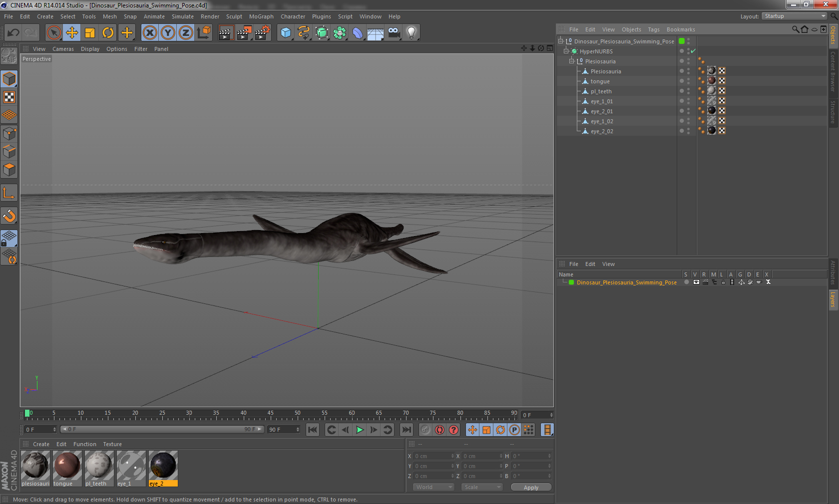Select the Rotate tool

coord(108,33)
